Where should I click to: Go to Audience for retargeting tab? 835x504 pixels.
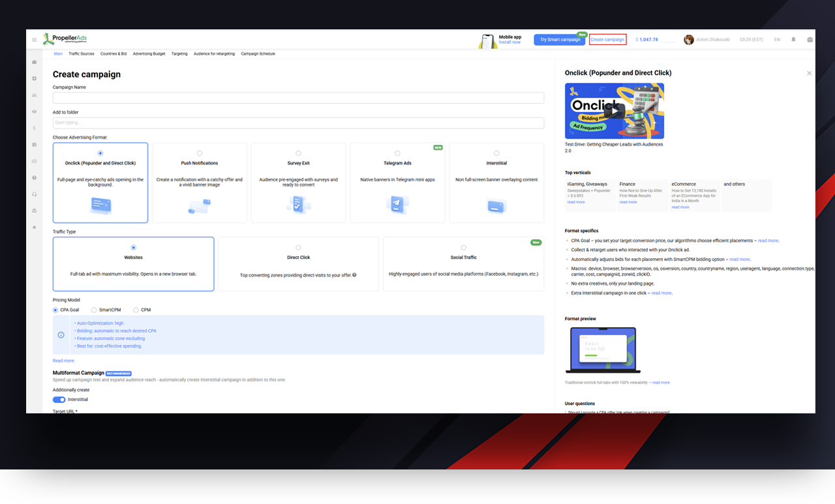[x=214, y=54]
